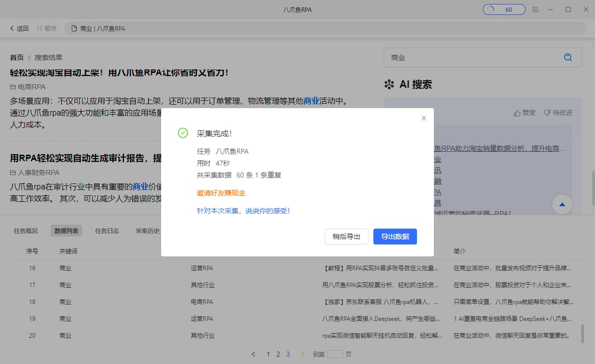Click title cell 八爪鱼RPA全面接入Deepseek
This screenshot has width=595, height=364.
(x=380, y=318)
